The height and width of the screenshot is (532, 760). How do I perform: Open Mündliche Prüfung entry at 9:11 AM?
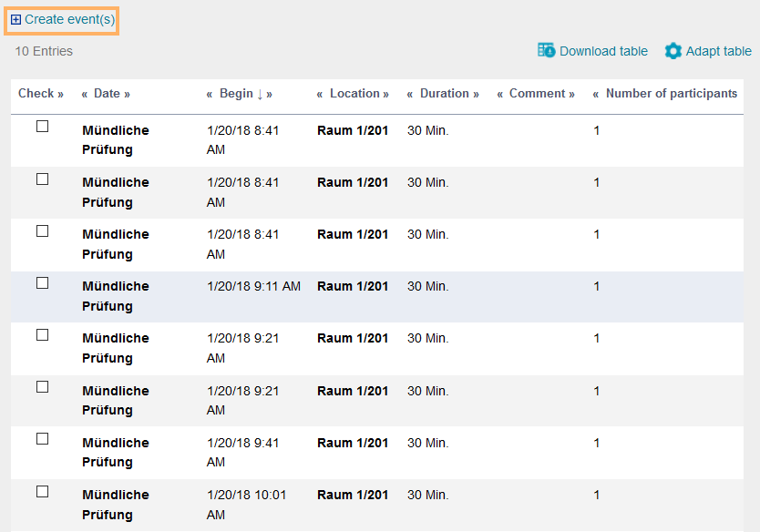115,296
